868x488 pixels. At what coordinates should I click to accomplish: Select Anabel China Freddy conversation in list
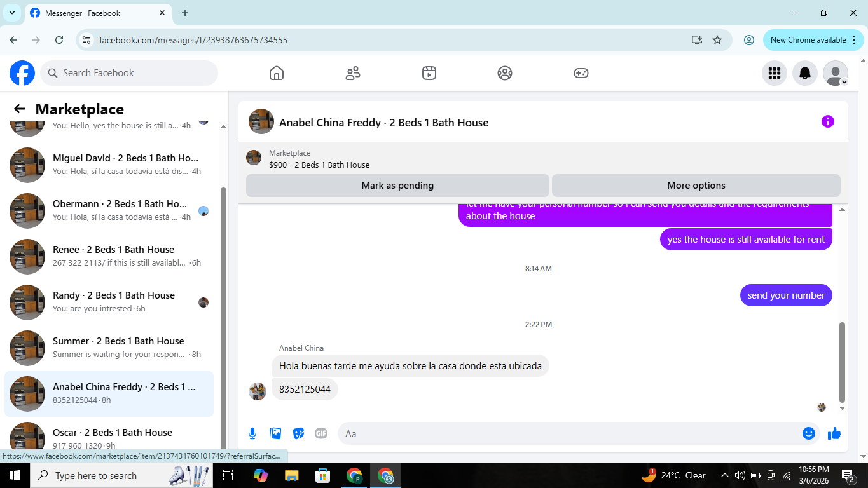pos(109,394)
